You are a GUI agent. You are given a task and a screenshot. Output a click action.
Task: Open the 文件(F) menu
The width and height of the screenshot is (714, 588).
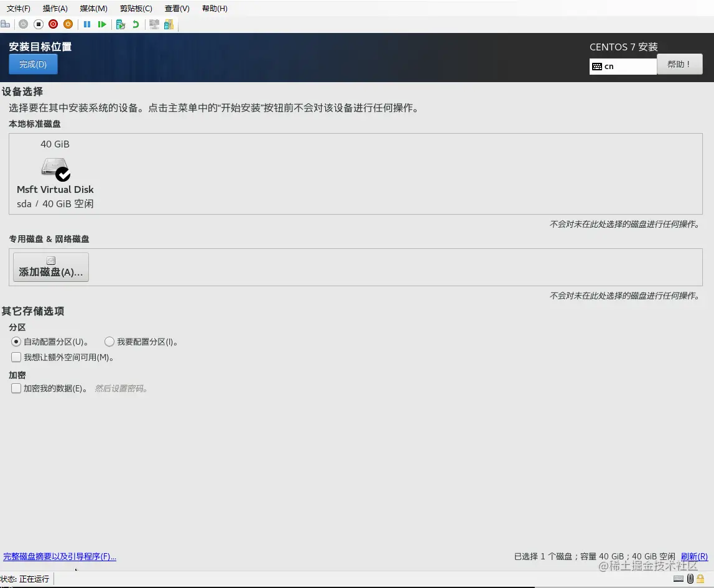click(x=18, y=9)
